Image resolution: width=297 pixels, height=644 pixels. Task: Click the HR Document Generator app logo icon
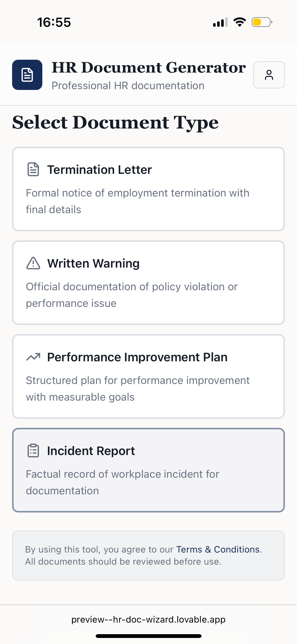pos(27,75)
